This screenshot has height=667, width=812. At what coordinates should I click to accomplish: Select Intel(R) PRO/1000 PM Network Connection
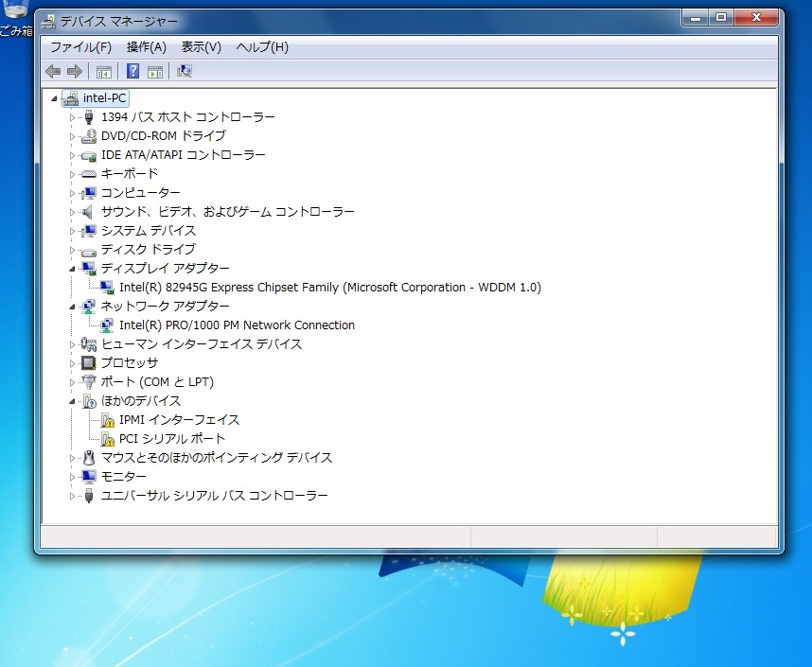coord(237,325)
